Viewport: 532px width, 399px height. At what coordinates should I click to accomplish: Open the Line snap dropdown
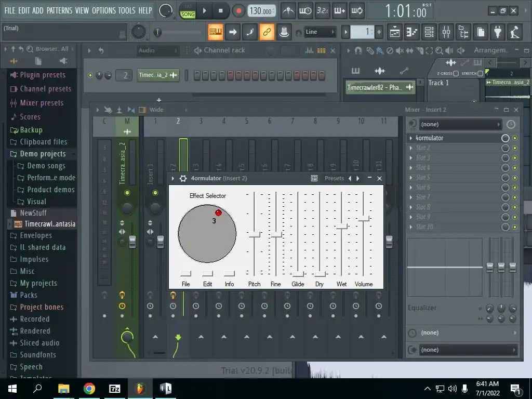pos(320,32)
